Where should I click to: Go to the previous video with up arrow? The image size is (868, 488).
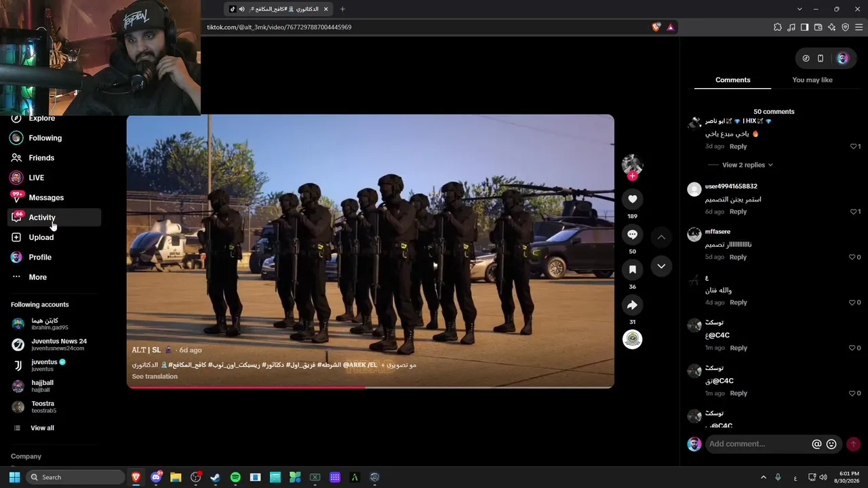[661, 237]
